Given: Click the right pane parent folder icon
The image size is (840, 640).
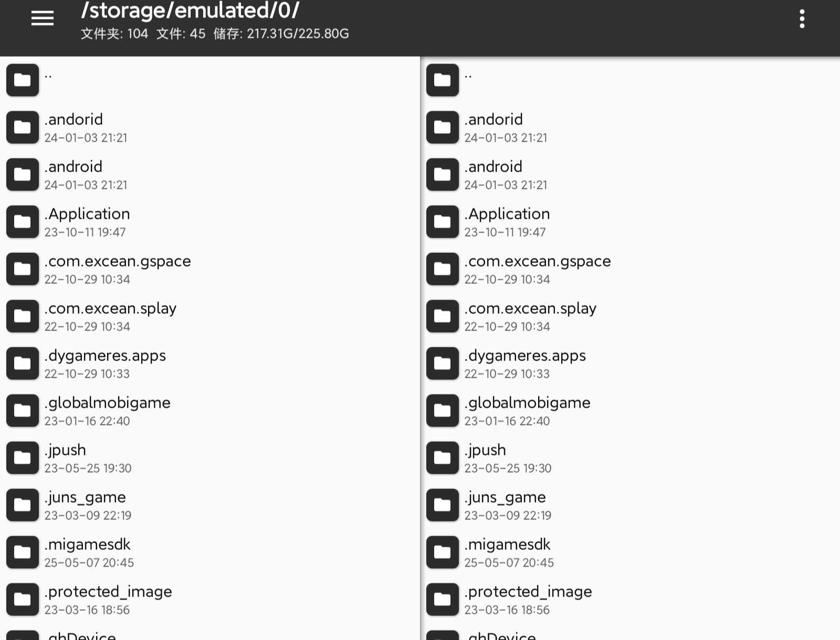Looking at the screenshot, I should pyautogui.click(x=443, y=80).
